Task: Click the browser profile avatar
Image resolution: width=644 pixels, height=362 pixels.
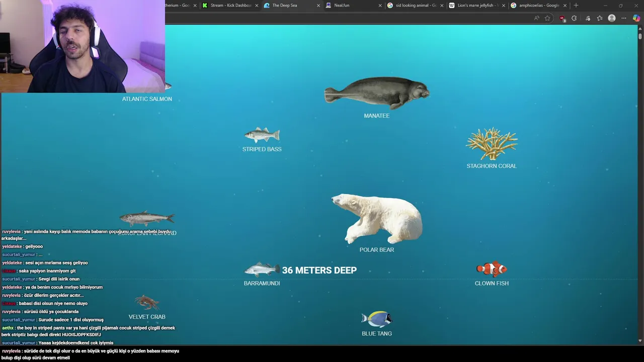Action: (x=612, y=18)
